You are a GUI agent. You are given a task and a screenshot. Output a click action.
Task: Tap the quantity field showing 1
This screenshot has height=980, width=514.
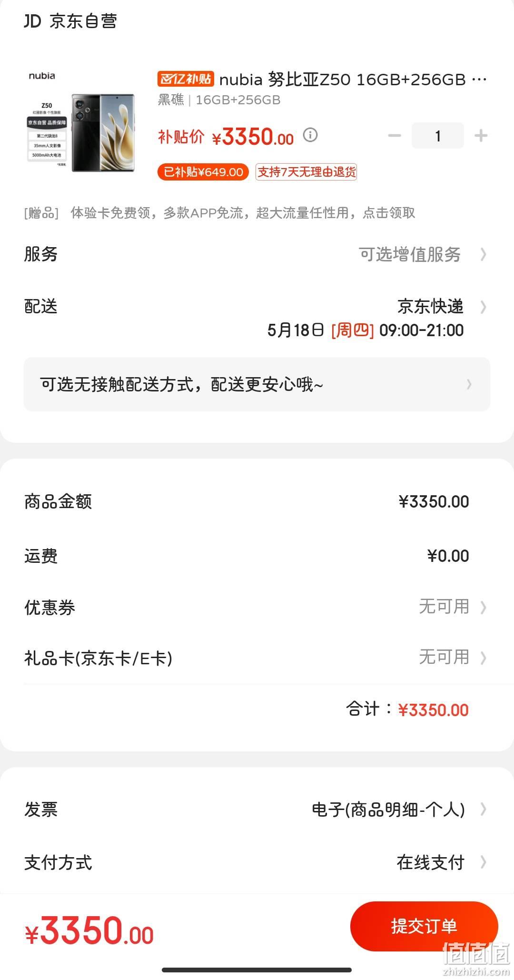click(x=437, y=136)
